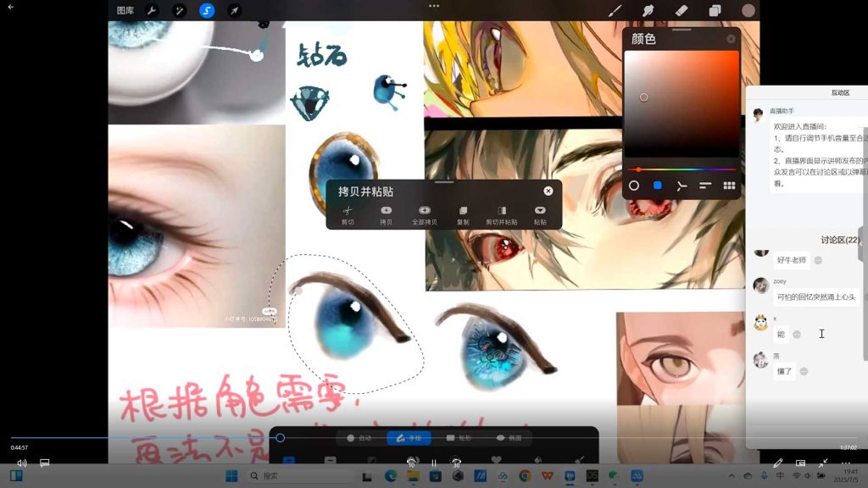Rewind the video 10 seconds
This screenshot has width=868, height=488.
pos(411,463)
